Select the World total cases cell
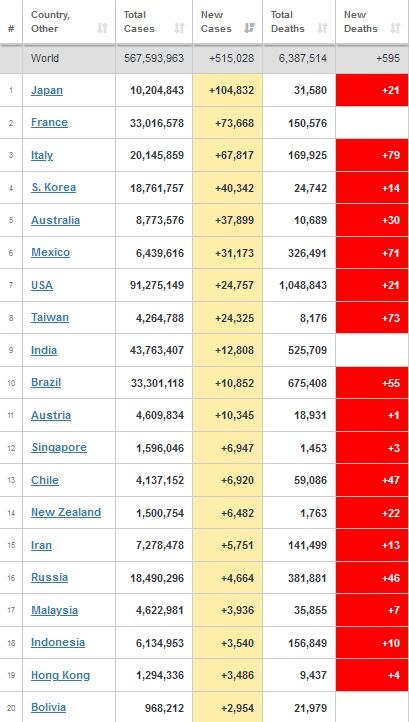 154,58
